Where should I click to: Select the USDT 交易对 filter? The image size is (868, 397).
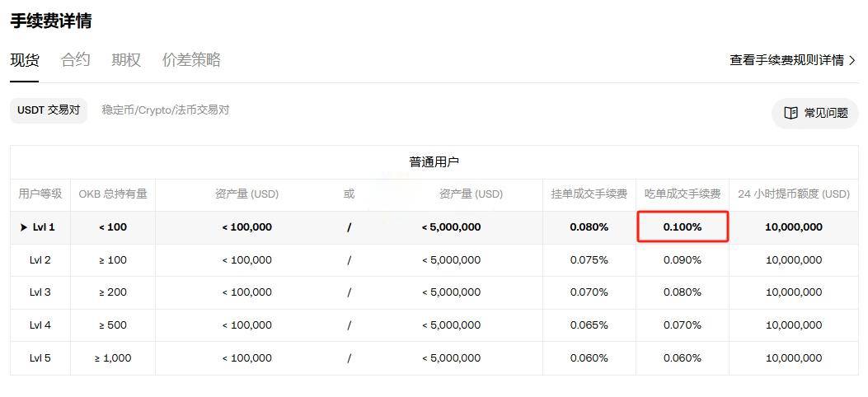tap(49, 110)
